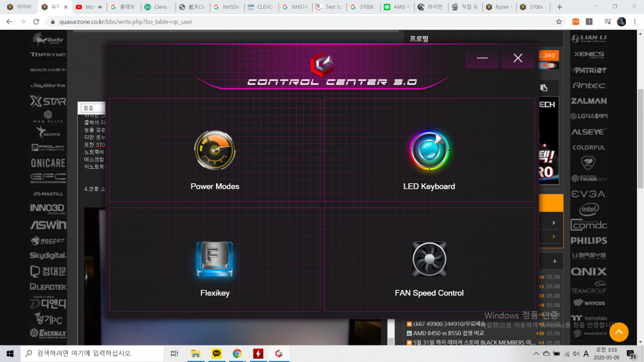
Task: Expand sidebar list with plus icon
Action: [554, 261]
